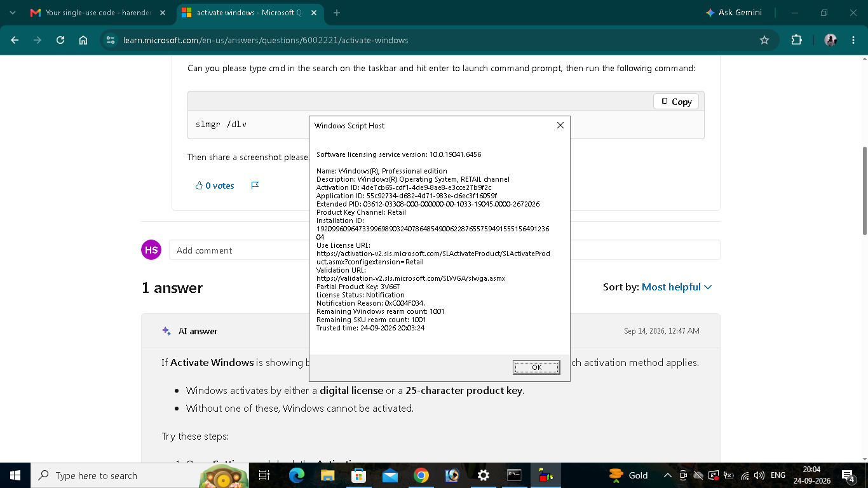Open volume control in system tray

(759, 475)
